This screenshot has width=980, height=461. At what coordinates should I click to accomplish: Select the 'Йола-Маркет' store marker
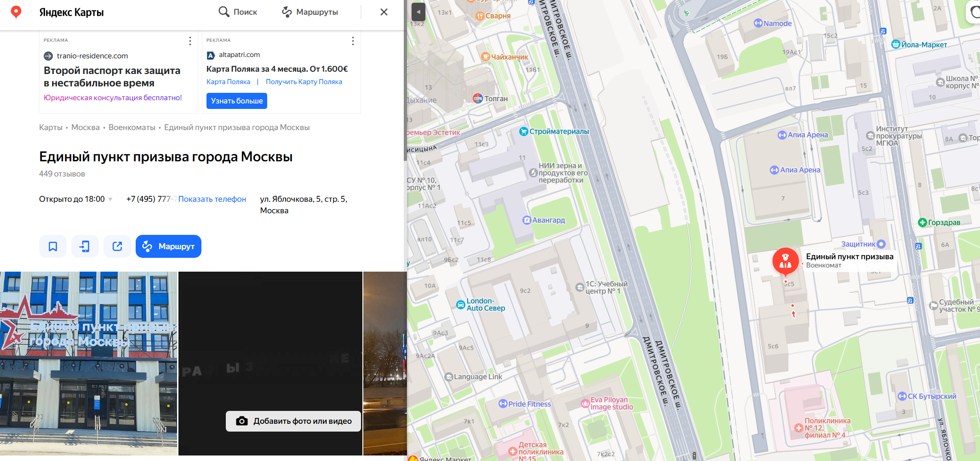896,45
